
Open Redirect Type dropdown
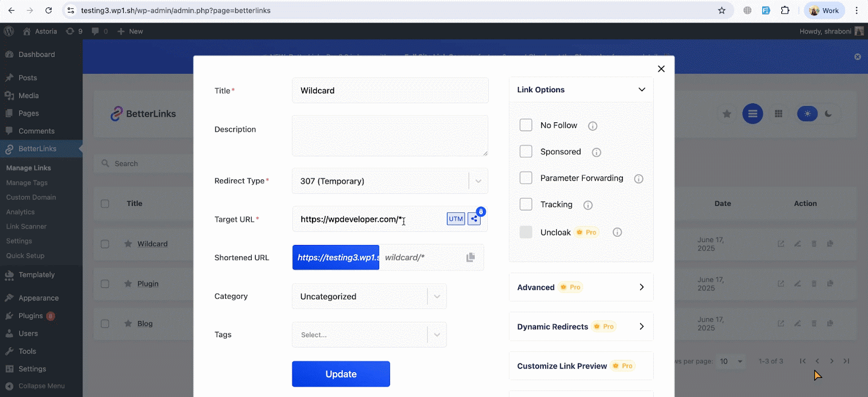tap(390, 181)
